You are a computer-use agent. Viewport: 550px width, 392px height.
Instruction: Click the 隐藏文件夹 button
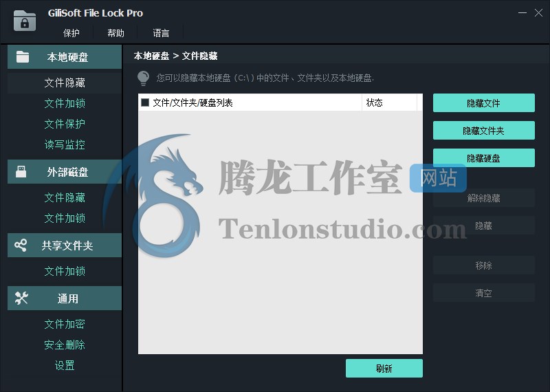[484, 131]
